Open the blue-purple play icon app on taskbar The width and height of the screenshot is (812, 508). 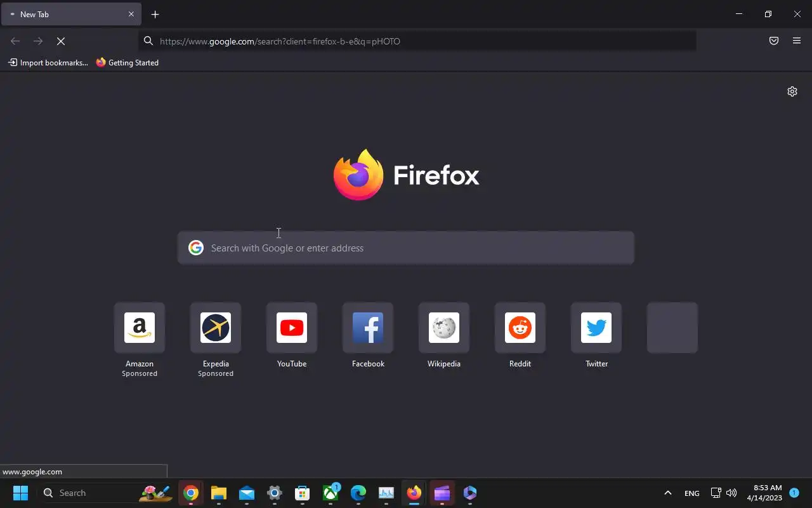point(470,493)
